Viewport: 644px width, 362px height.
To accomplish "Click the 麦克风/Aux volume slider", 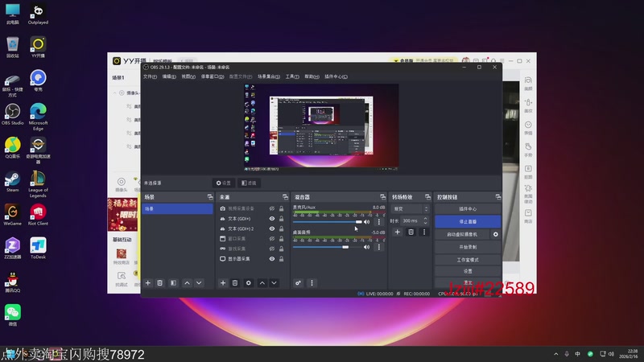I will [x=326, y=222].
